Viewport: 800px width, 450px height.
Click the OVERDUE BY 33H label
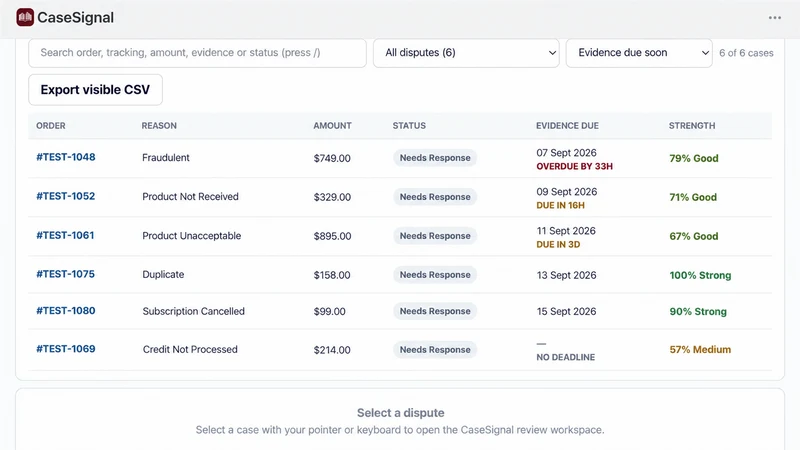coord(574,166)
